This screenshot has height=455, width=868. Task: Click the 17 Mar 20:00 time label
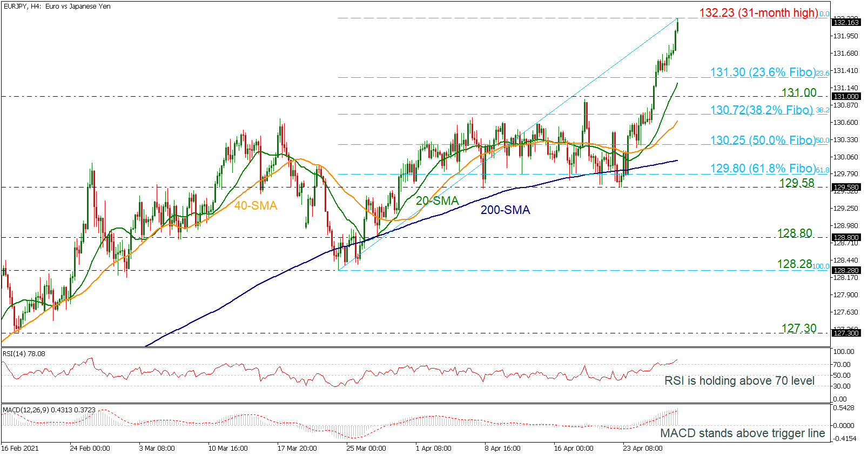click(x=297, y=449)
